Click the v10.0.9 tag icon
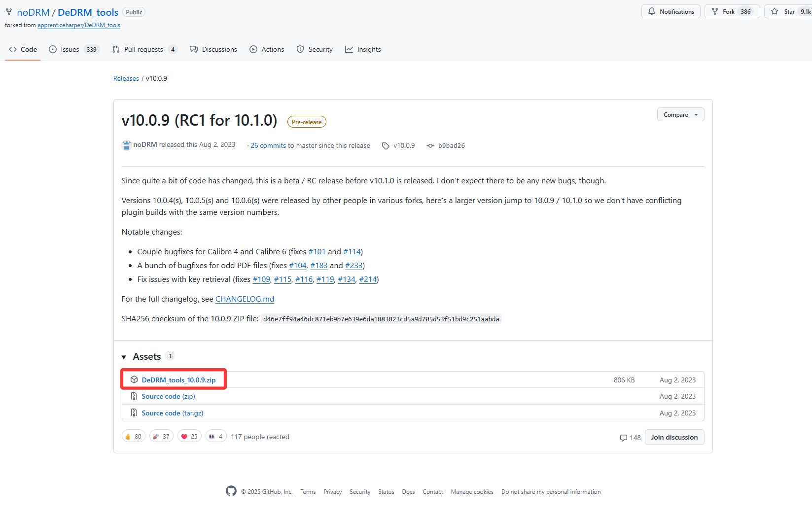812x515 pixels. 386,146
